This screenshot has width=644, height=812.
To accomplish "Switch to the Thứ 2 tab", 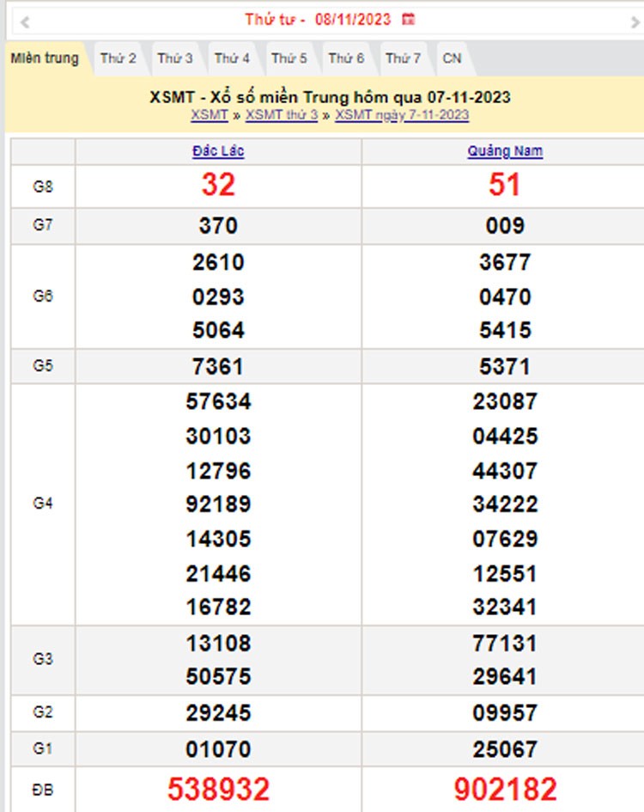I will point(118,58).
